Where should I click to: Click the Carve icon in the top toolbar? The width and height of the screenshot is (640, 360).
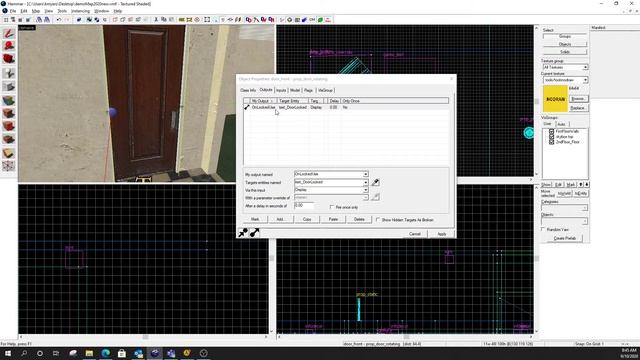click(79, 20)
